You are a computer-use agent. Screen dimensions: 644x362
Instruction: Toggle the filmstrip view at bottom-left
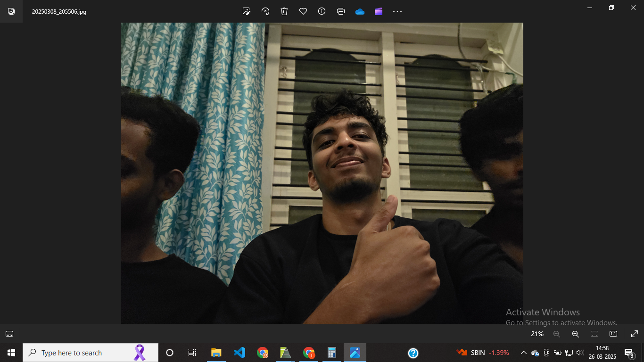click(9, 334)
